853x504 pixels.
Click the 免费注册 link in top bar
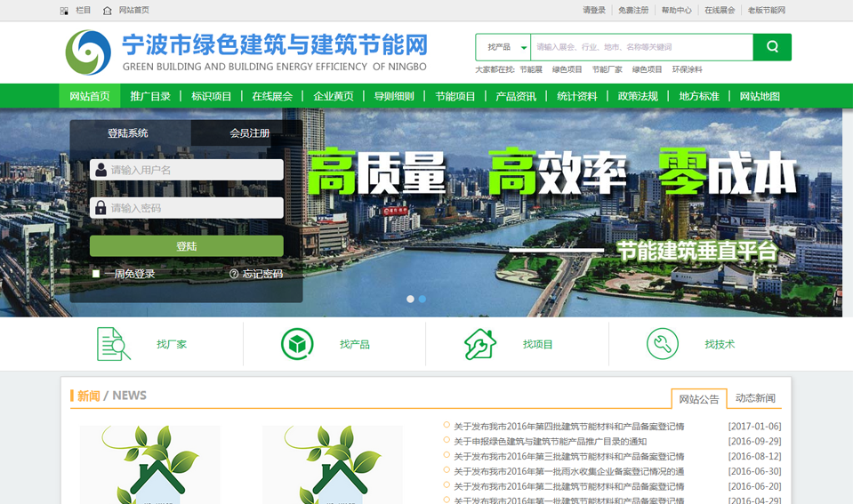click(633, 11)
